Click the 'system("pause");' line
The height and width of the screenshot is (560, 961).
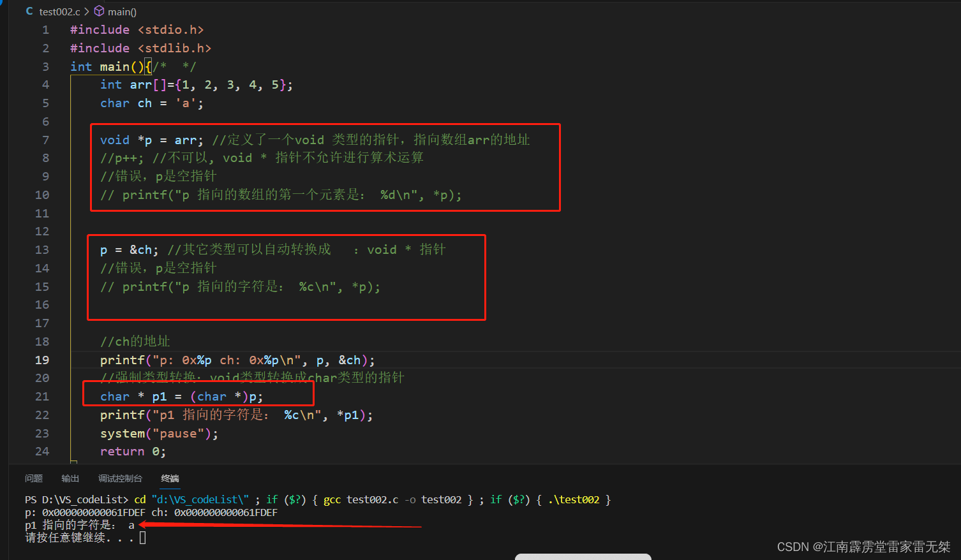[159, 434]
